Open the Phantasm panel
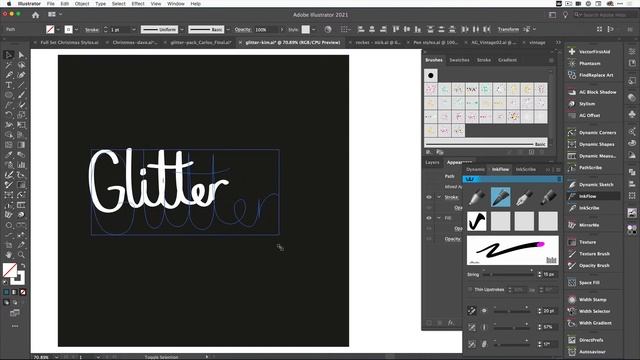This screenshot has height=360, width=640. (x=589, y=63)
